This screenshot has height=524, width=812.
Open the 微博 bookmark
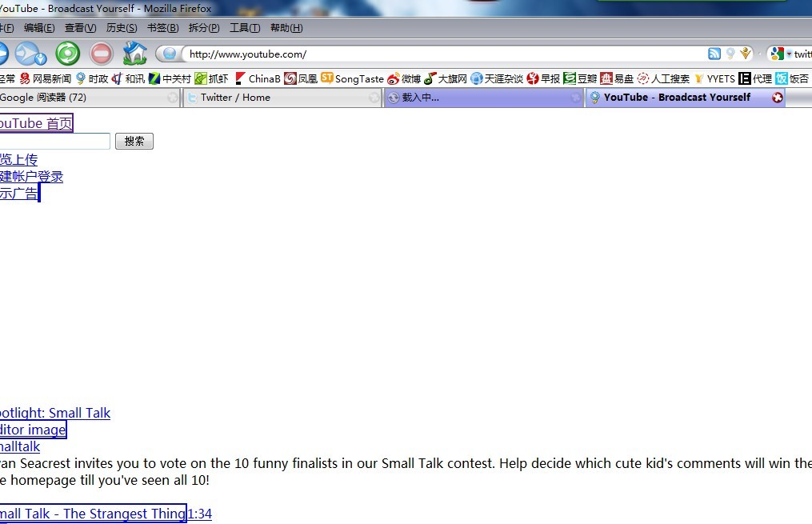404,78
